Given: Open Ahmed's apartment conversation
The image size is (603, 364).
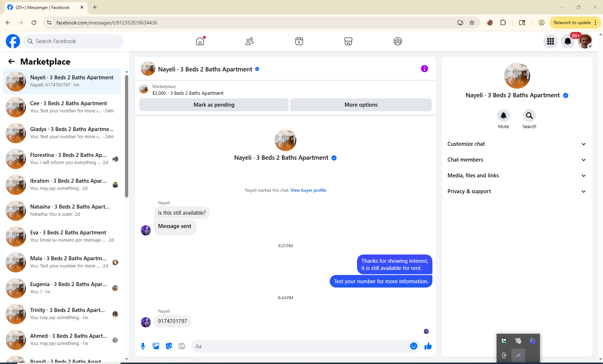Looking at the screenshot, I should point(62,340).
